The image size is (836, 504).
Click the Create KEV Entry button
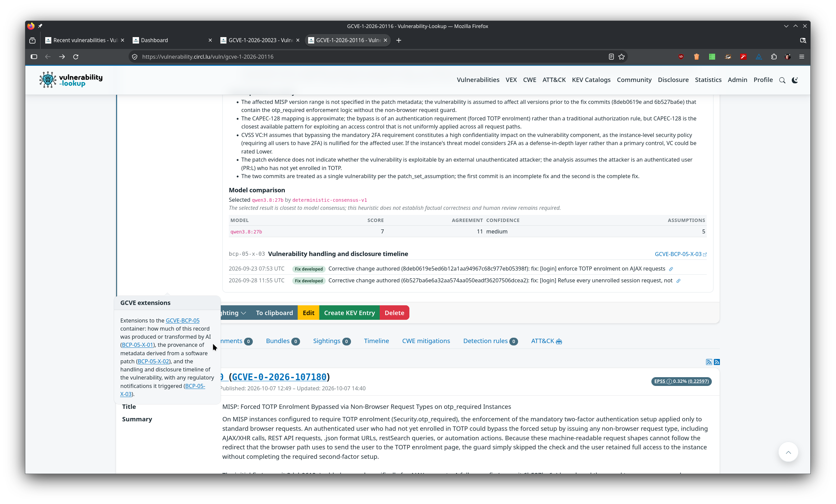[349, 313]
